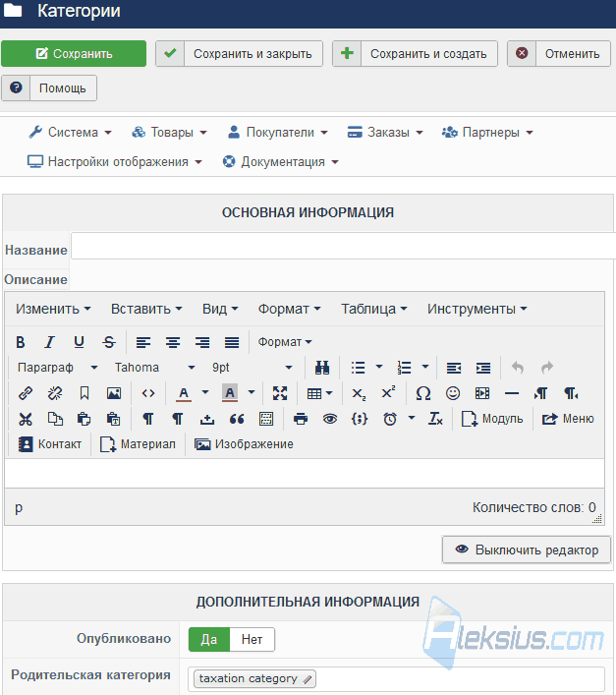Toggle fullscreen editor mode

280,393
